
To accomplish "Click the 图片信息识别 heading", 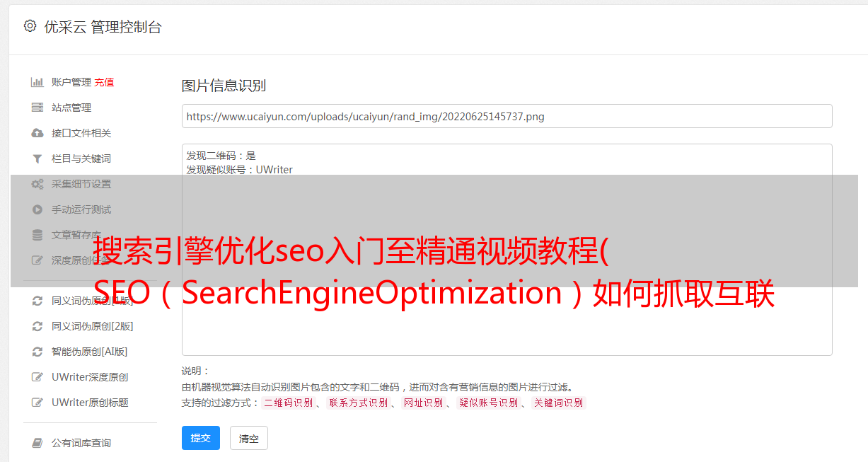I will point(224,86).
